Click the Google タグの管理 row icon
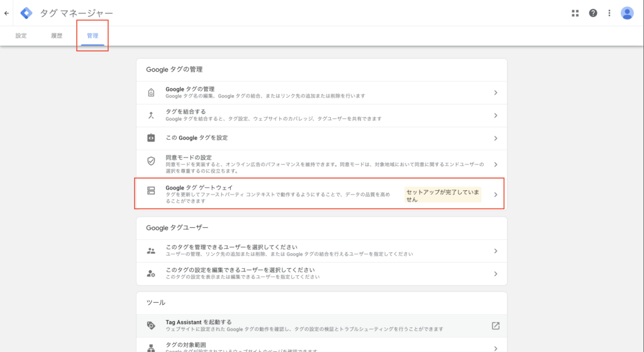The width and height of the screenshot is (644, 352). tap(151, 93)
